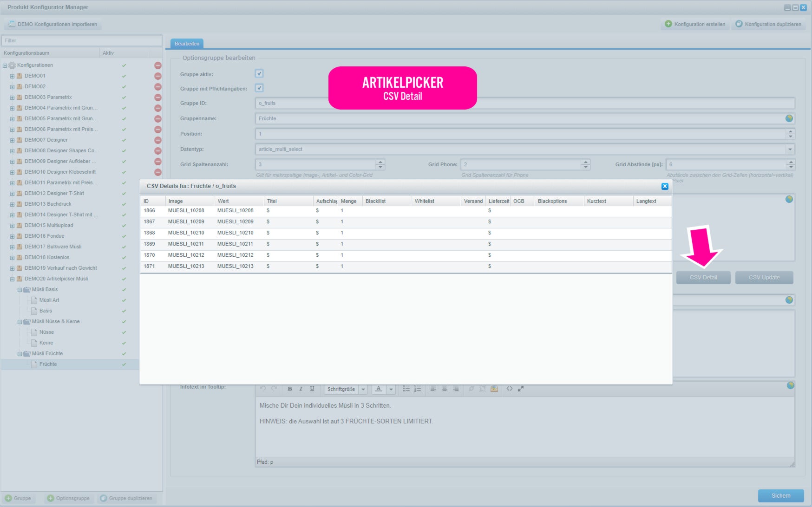Toggle active checkmark for Nüsse
The image size is (812, 507).
124,332
